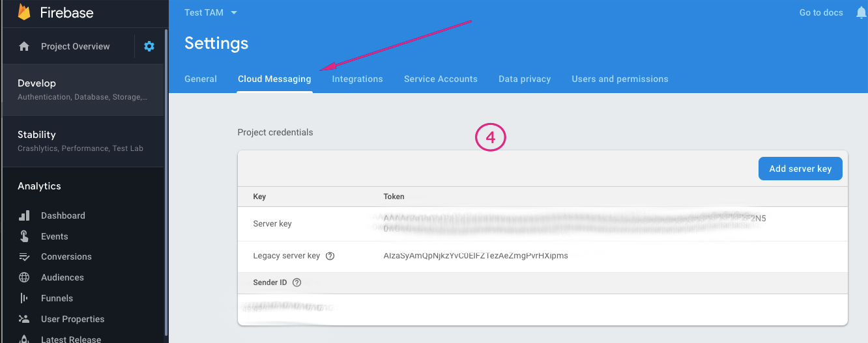
Task: Click the User Properties icon
Action: pos(24,319)
